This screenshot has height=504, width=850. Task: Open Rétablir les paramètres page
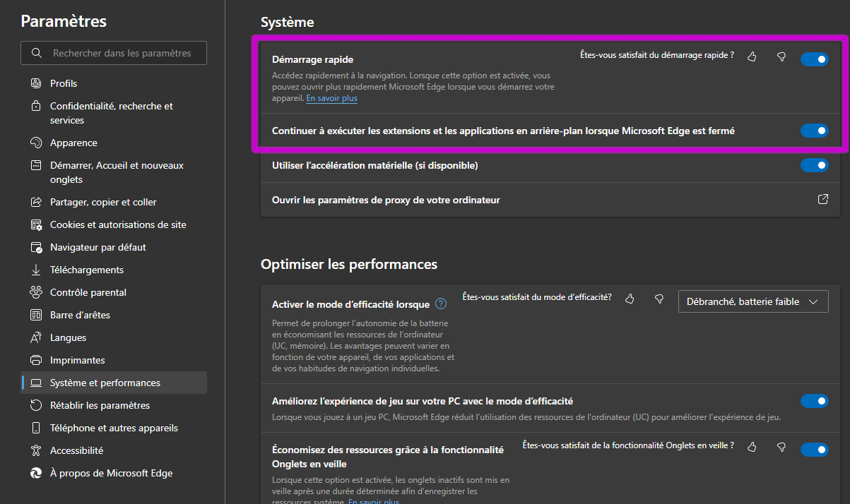point(100,405)
